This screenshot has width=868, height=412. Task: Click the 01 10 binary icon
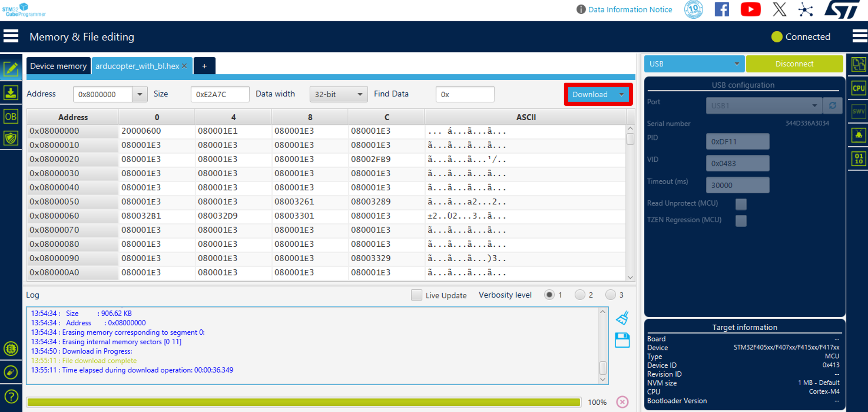(x=859, y=158)
